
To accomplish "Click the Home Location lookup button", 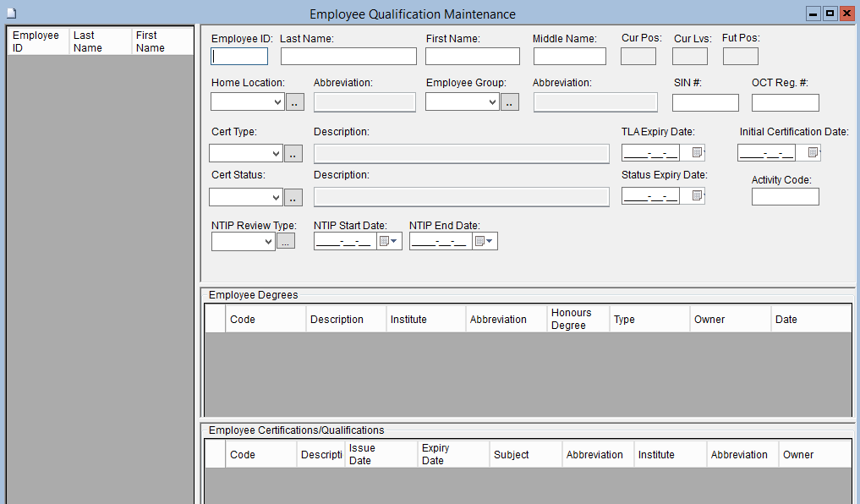I will pyautogui.click(x=294, y=102).
